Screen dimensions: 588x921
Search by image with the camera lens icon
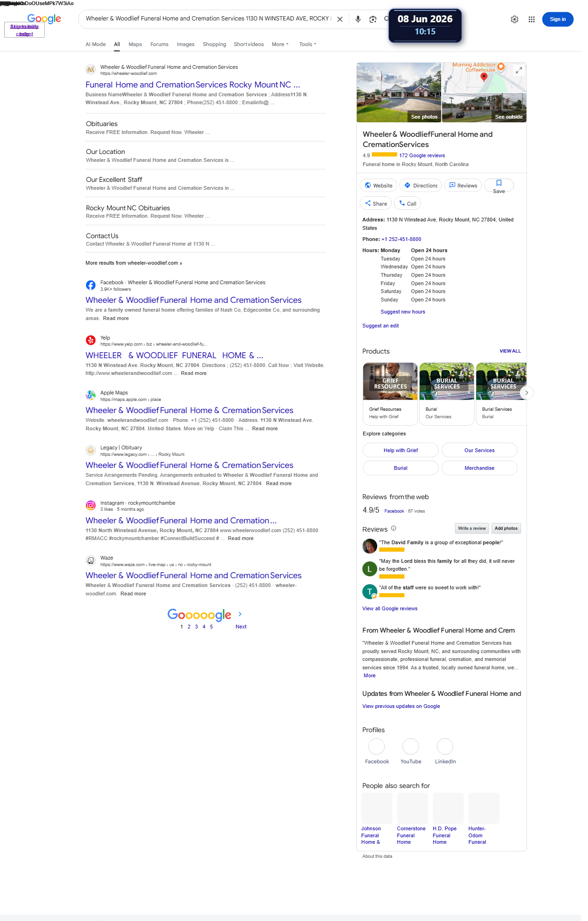pyautogui.click(x=373, y=19)
